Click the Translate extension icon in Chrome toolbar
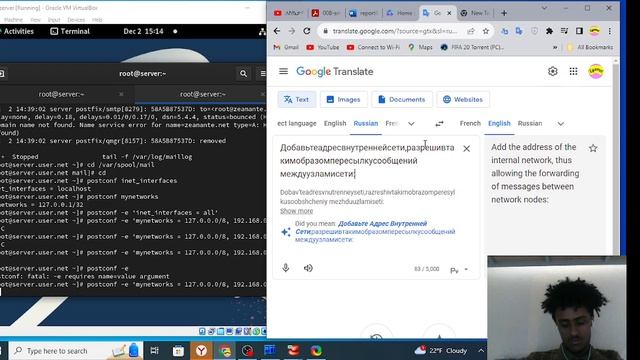Screen dimensions: 640x360 tap(519, 31)
